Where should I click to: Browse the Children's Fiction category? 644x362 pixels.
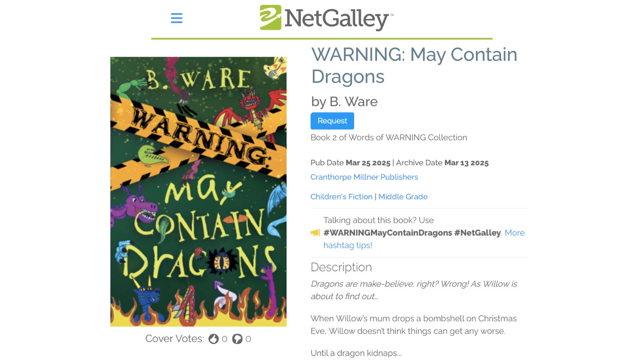coord(341,197)
